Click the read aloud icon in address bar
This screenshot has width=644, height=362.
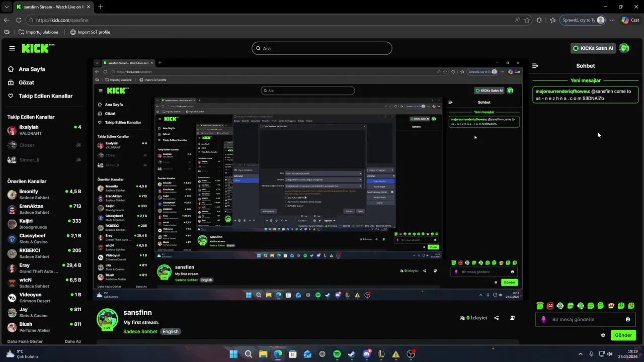point(517,20)
